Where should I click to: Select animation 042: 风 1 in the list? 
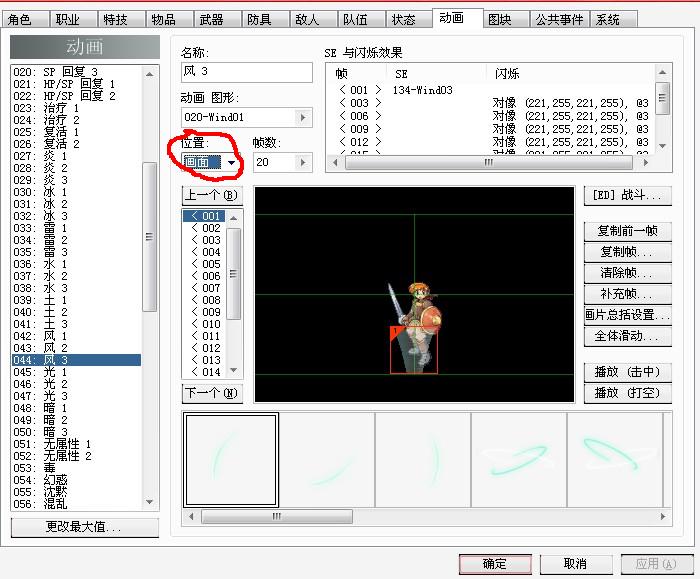pyautogui.click(x=76, y=336)
